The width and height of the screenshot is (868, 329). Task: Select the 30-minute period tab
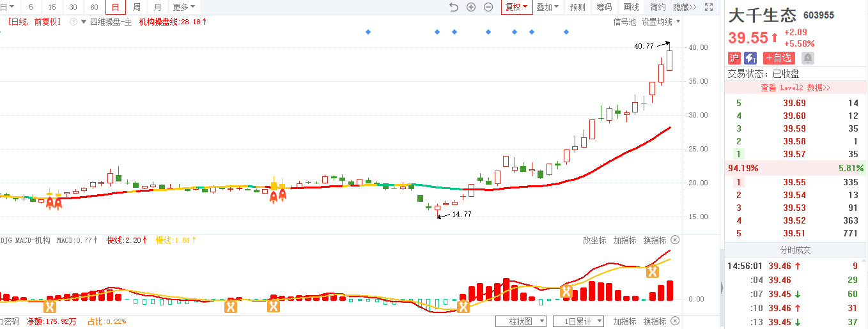click(73, 7)
